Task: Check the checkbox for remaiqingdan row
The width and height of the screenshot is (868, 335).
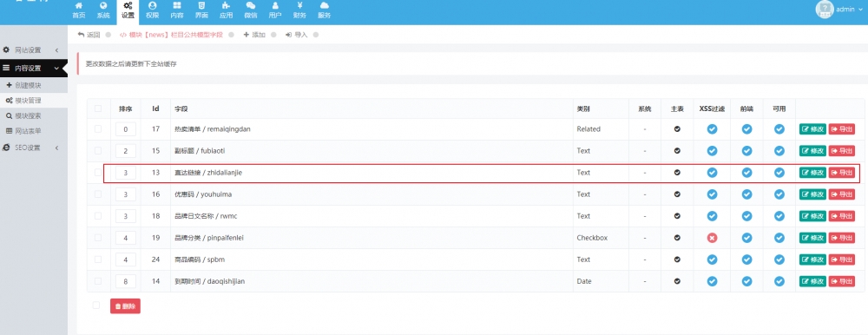Action: tap(98, 128)
